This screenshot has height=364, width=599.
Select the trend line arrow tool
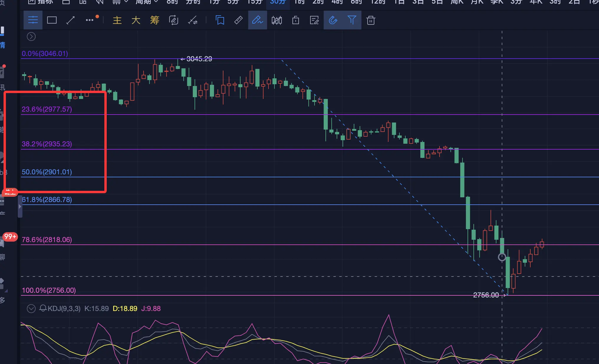70,20
